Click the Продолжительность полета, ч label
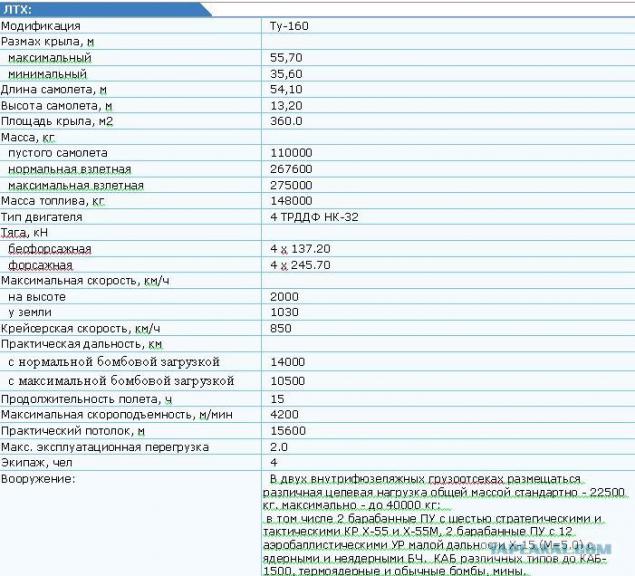The width and height of the screenshot is (635, 576). point(86,399)
